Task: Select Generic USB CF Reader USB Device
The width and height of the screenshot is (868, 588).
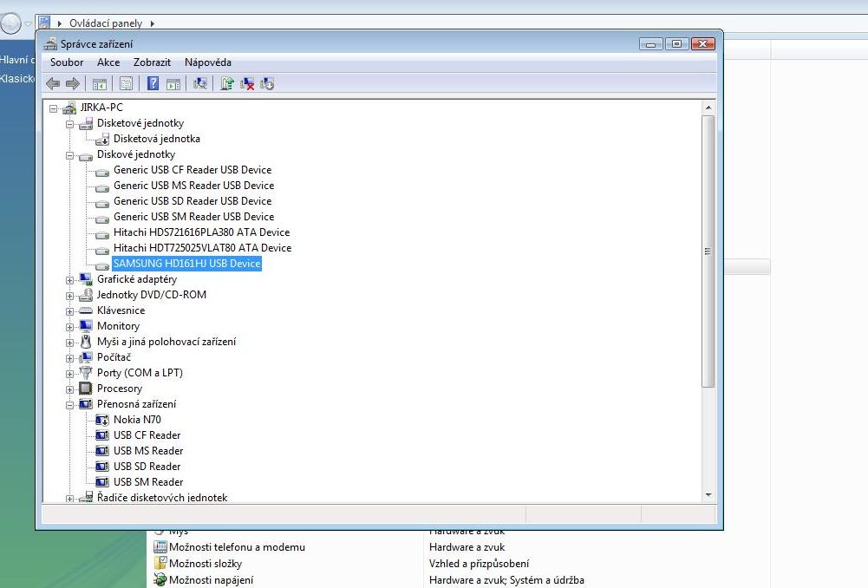Action: tap(193, 170)
